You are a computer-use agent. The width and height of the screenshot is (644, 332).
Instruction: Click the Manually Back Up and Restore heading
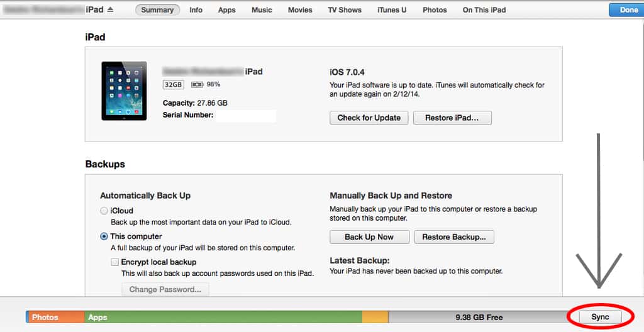click(x=391, y=196)
